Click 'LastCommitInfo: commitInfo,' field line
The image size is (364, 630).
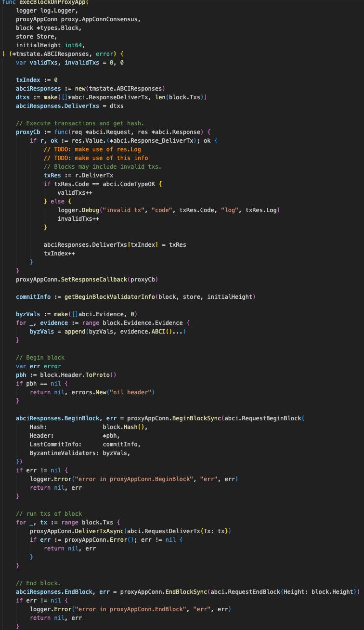click(85, 444)
